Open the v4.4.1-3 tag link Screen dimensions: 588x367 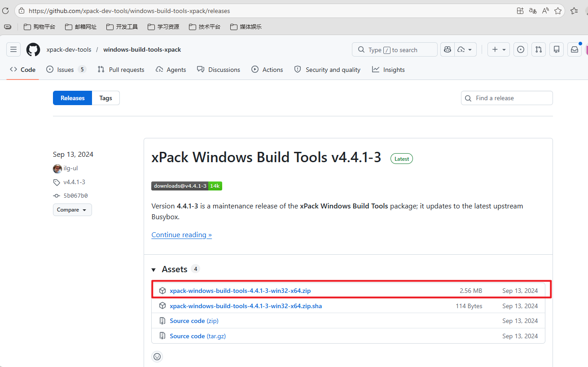coord(75,182)
